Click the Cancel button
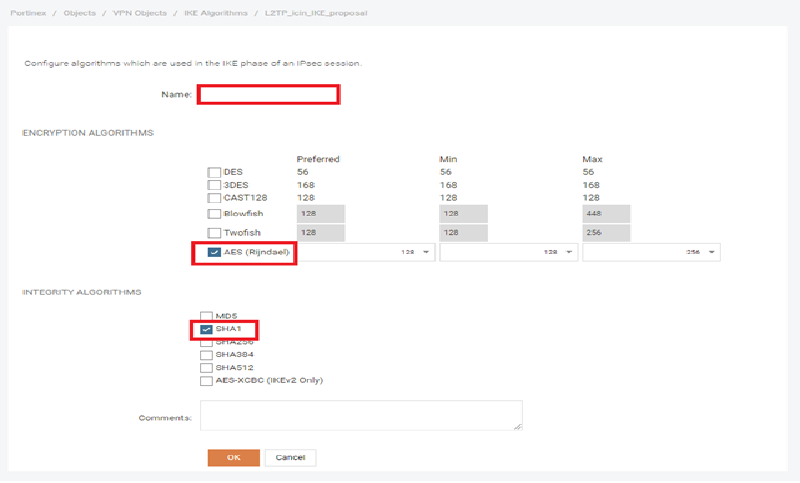This screenshot has width=800, height=483. 290,458
